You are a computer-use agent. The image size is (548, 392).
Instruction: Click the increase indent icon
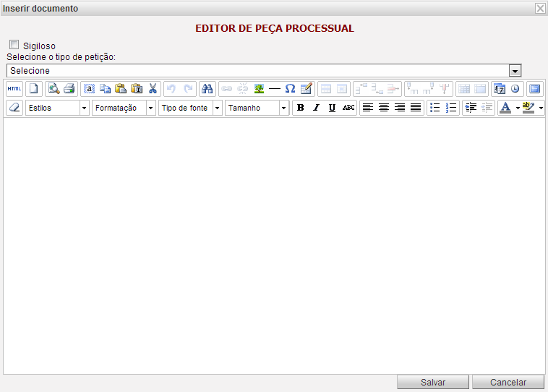[x=471, y=108]
